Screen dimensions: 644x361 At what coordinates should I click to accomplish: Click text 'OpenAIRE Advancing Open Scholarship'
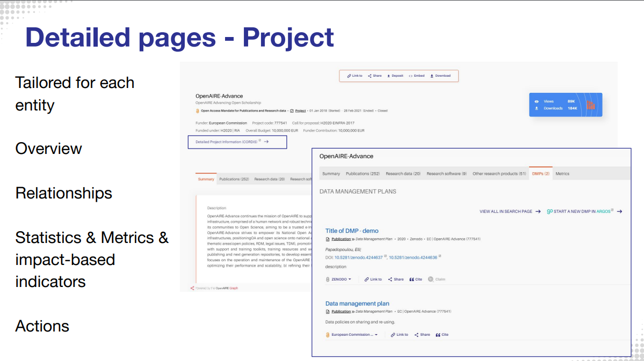(228, 103)
